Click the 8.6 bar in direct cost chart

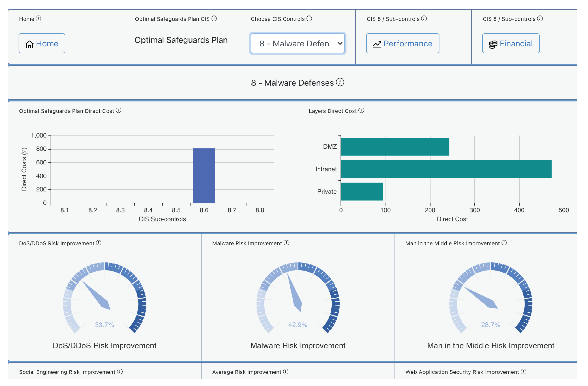tap(204, 176)
